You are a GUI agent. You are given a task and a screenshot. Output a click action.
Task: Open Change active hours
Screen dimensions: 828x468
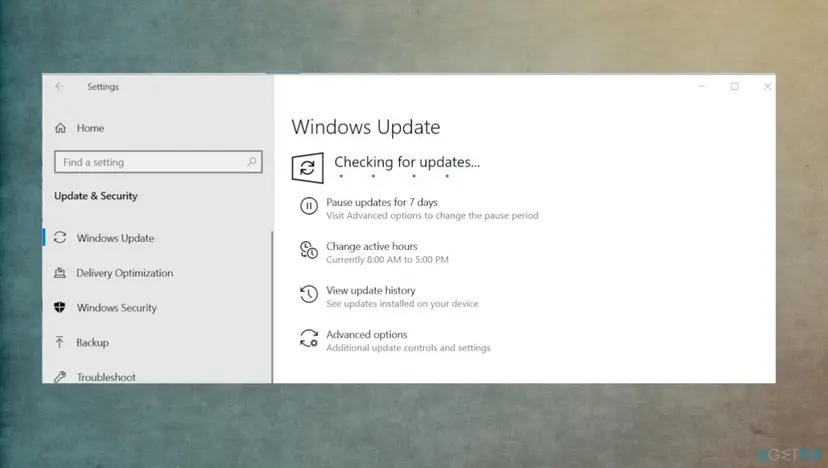pyautogui.click(x=372, y=246)
